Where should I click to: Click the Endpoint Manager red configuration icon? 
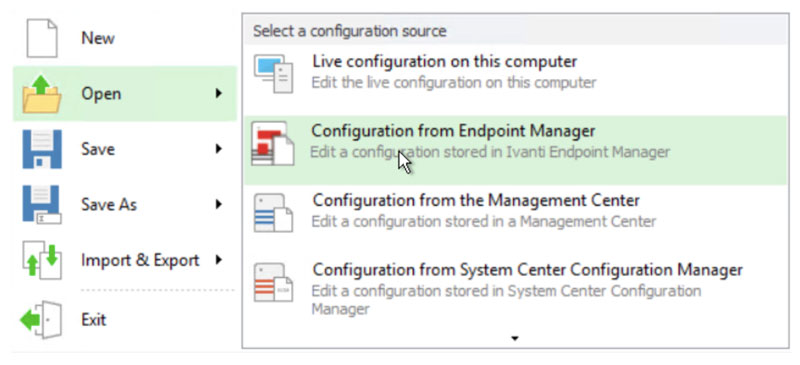click(273, 143)
